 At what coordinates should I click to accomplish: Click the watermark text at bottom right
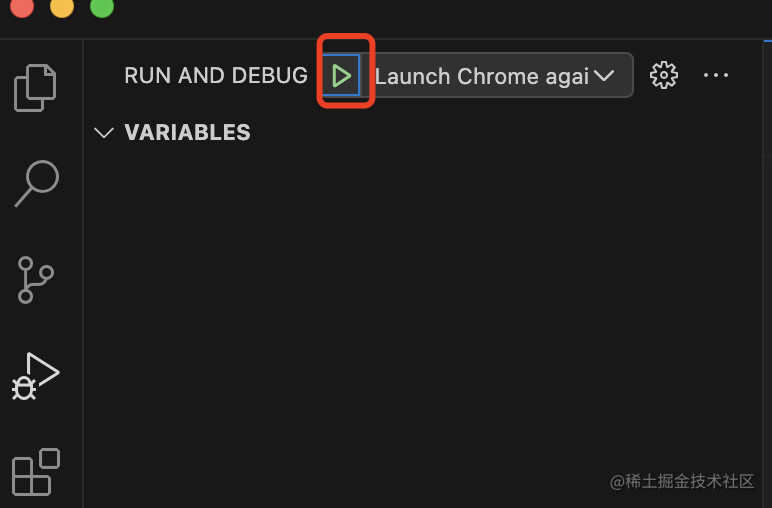[x=682, y=481]
